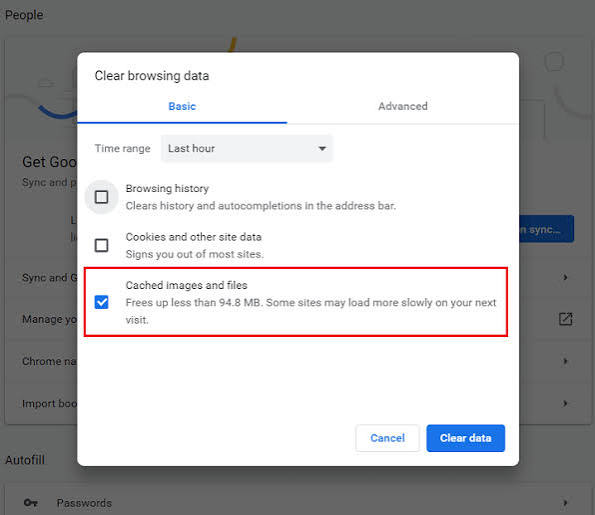This screenshot has width=595, height=515.
Task: Click the Clear data button
Action: [466, 438]
